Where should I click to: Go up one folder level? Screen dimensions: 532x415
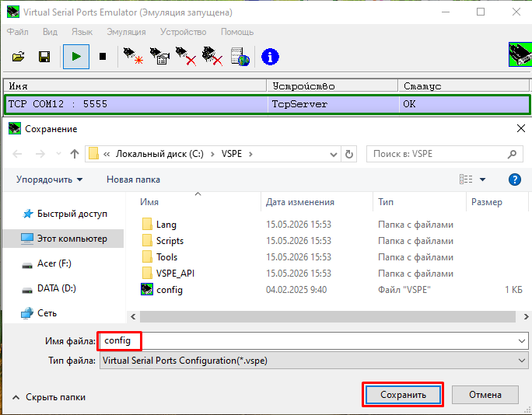(x=75, y=155)
